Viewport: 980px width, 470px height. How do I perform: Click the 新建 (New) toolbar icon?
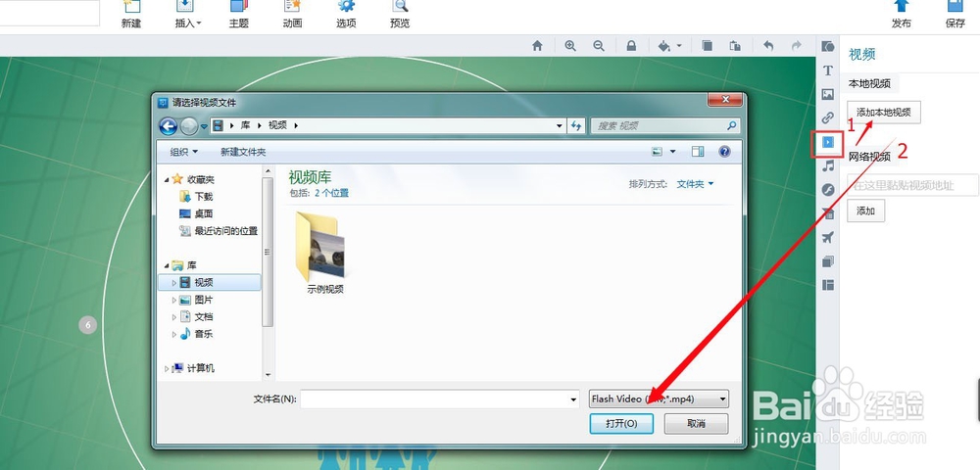[x=131, y=14]
